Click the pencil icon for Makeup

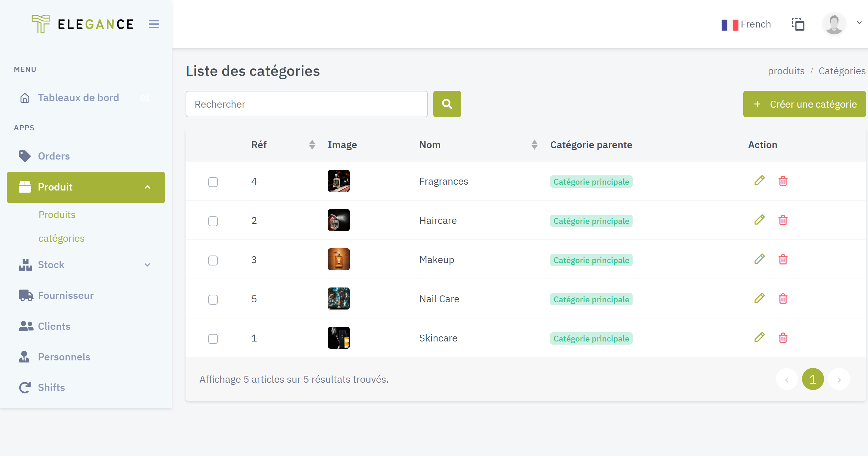pos(759,259)
